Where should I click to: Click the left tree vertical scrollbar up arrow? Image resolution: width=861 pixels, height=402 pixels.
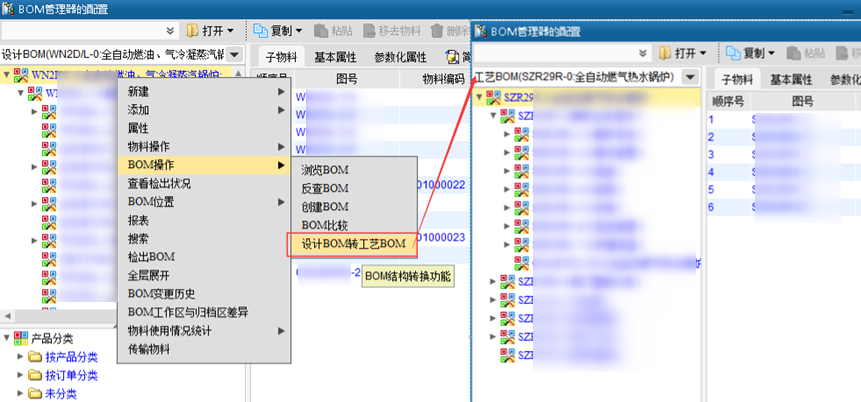coord(239,72)
